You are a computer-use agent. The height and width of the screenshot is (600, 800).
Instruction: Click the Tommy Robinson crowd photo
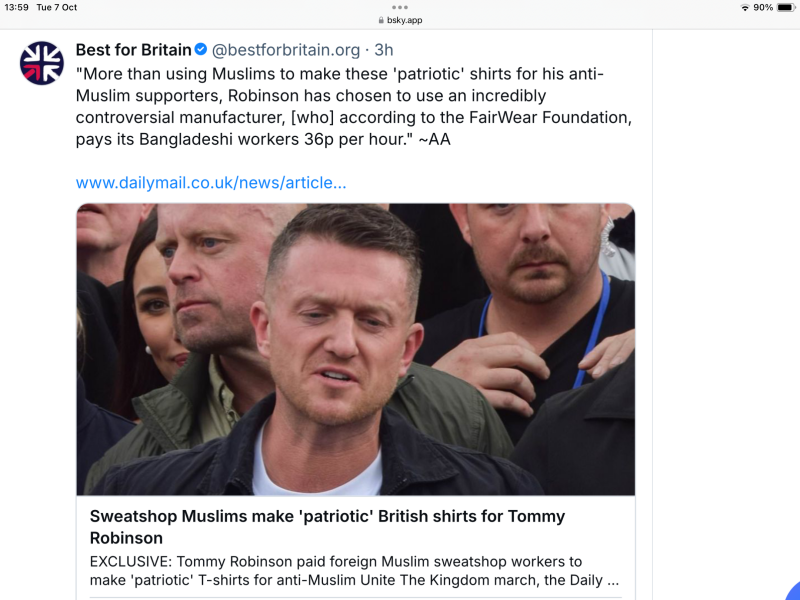355,349
